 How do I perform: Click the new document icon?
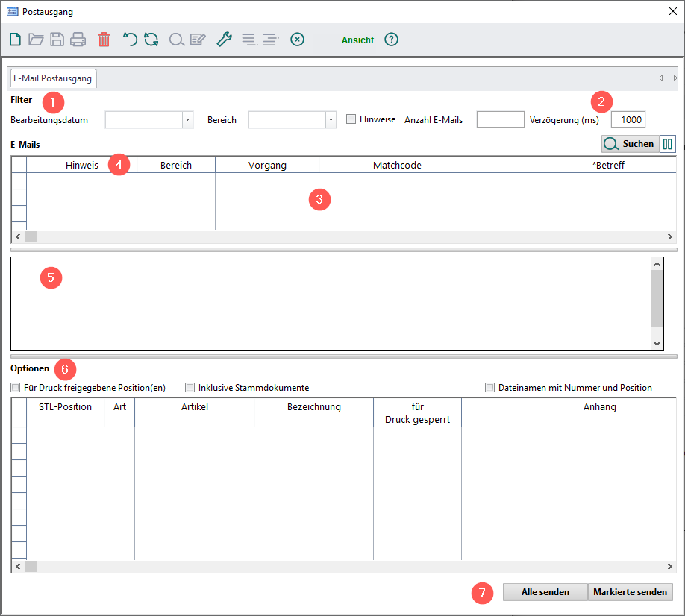pos(15,40)
